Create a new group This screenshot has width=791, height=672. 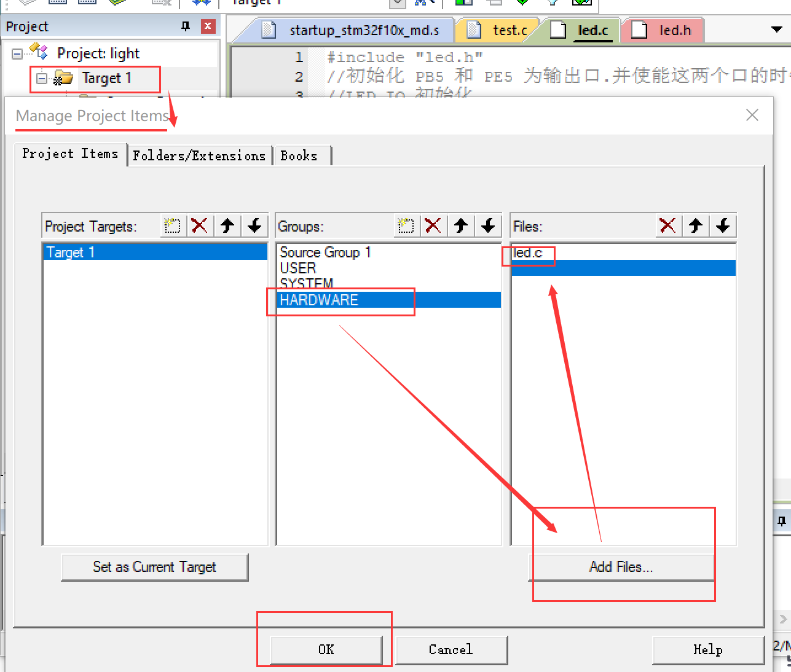[406, 226]
